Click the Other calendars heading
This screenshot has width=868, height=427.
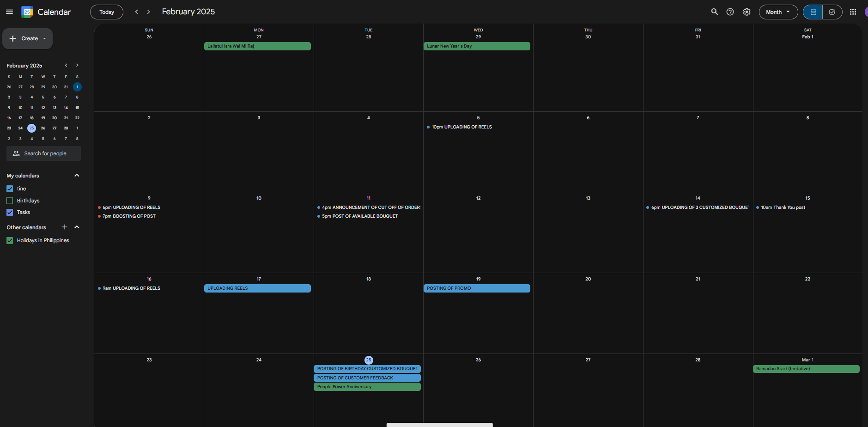(x=26, y=227)
